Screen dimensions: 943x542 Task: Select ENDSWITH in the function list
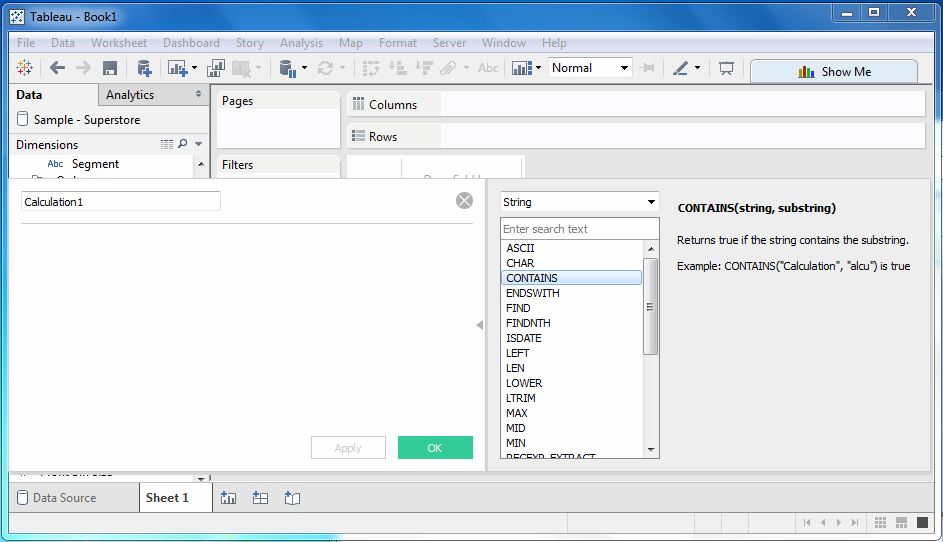click(x=533, y=293)
